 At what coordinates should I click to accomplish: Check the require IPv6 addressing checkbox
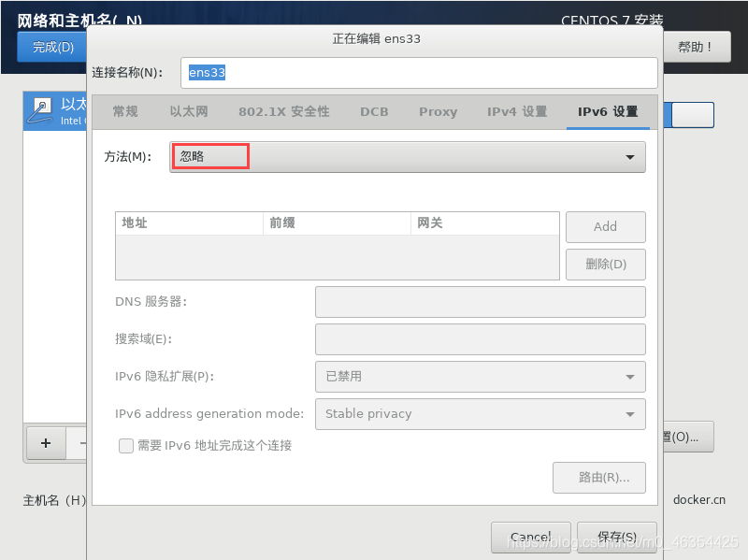tap(126, 446)
